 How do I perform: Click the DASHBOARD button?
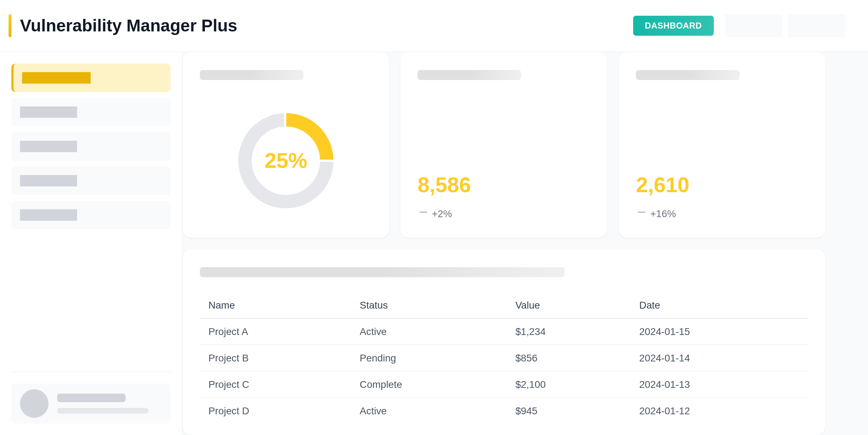pyautogui.click(x=673, y=26)
